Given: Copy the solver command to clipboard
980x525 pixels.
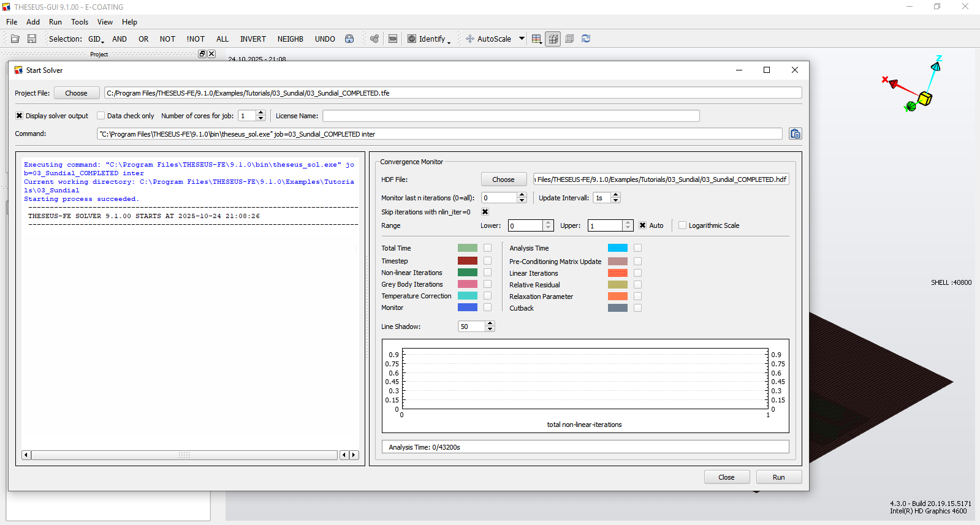Looking at the screenshot, I should pos(795,134).
